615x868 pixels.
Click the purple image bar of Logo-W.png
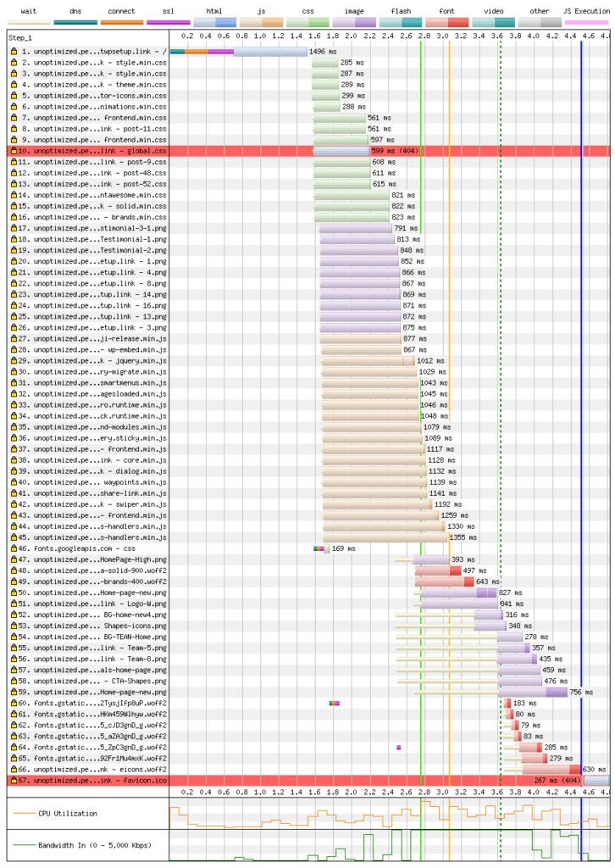[x=459, y=604]
